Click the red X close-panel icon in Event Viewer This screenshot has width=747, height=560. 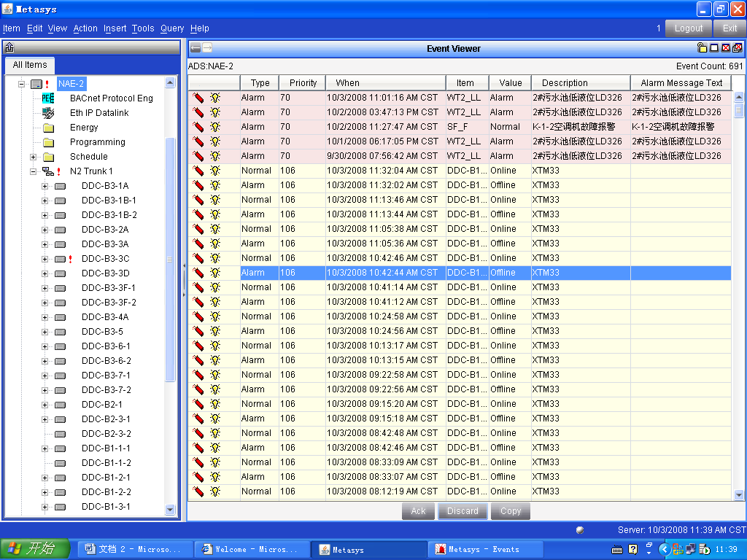point(725,48)
